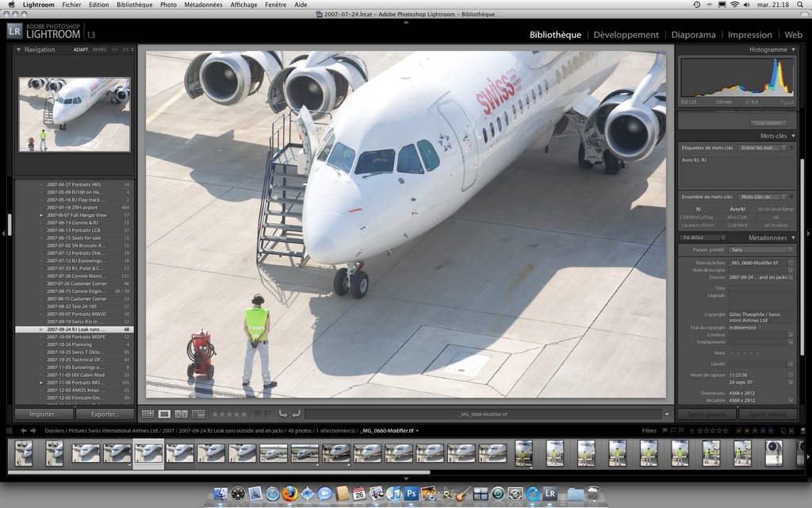Open Etat du copyright 'Indéterminé' dropdown
The width and height of the screenshot is (812, 508).
(x=745, y=328)
